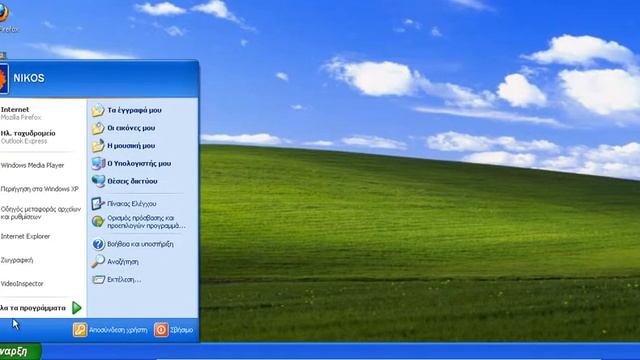
Task: Click Σβήσιμο shut down text
Action: tap(182, 330)
